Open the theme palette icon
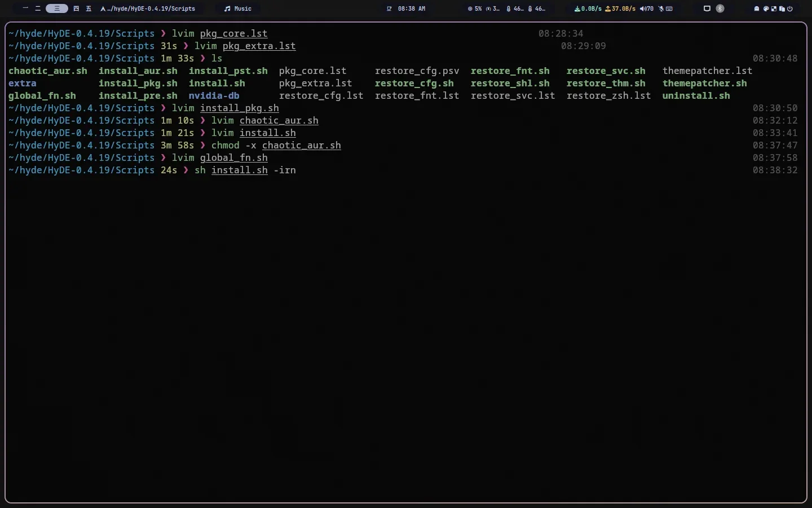This screenshot has width=812, height=508. tap(766, 8)
